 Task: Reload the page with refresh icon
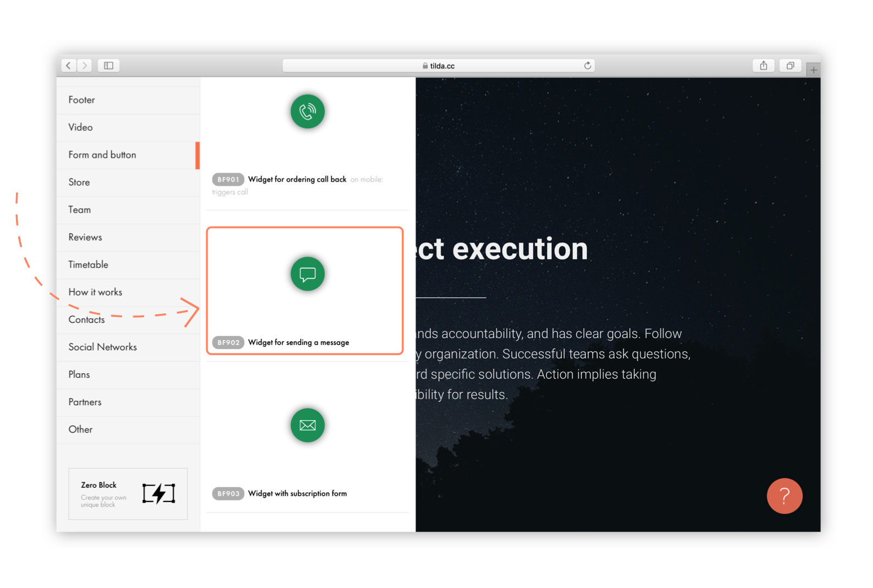(587, 66)
